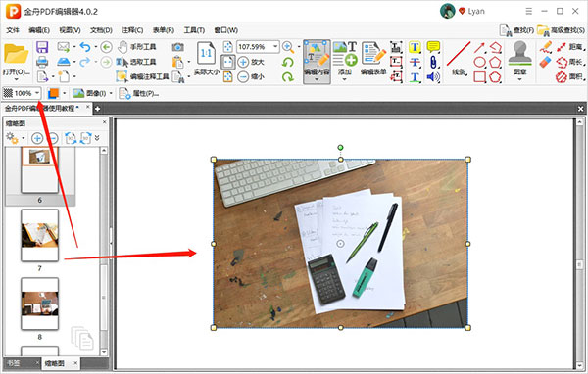Click the page 7 thumbnail
Image resolution: width=588 pixels, height=374 pixels.
[x=40, y=235]
